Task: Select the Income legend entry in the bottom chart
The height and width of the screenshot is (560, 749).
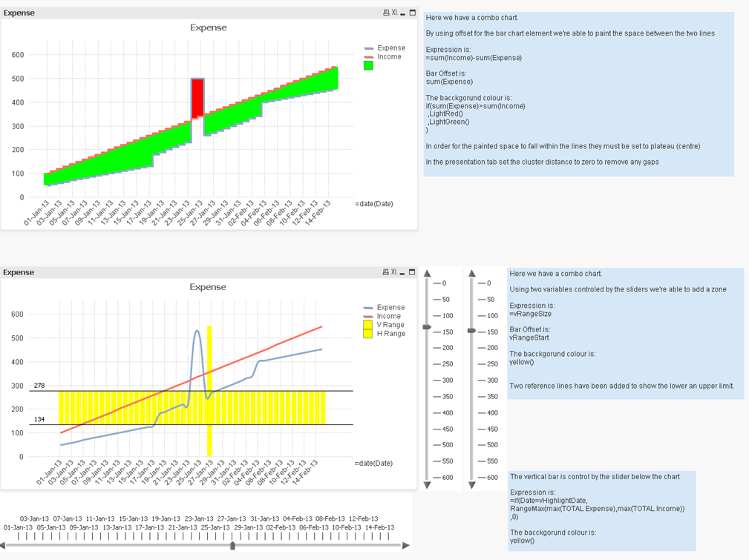Action: [x=388, y=316]
